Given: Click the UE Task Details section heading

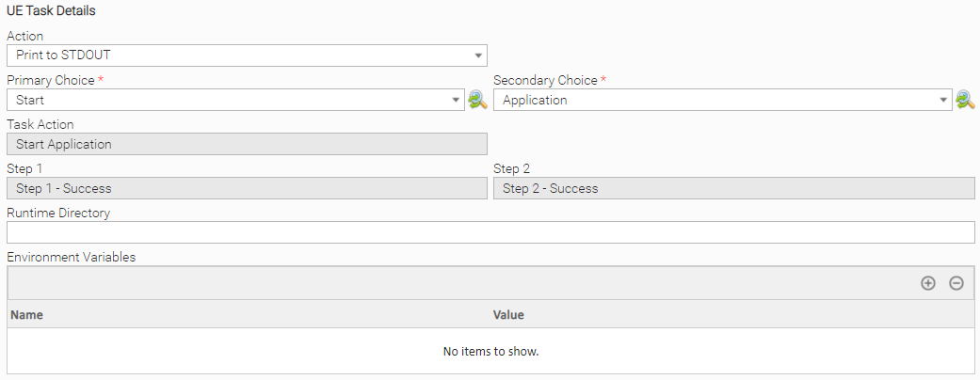Looking at the screenshot, I should coord(51,11).
